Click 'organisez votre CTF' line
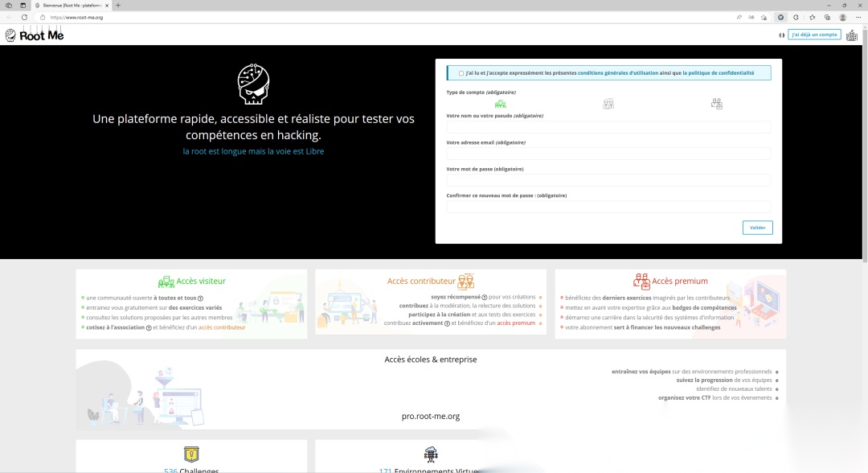This screenshot has height=473, width=868. pyautogui.click(x=714, y=397)
